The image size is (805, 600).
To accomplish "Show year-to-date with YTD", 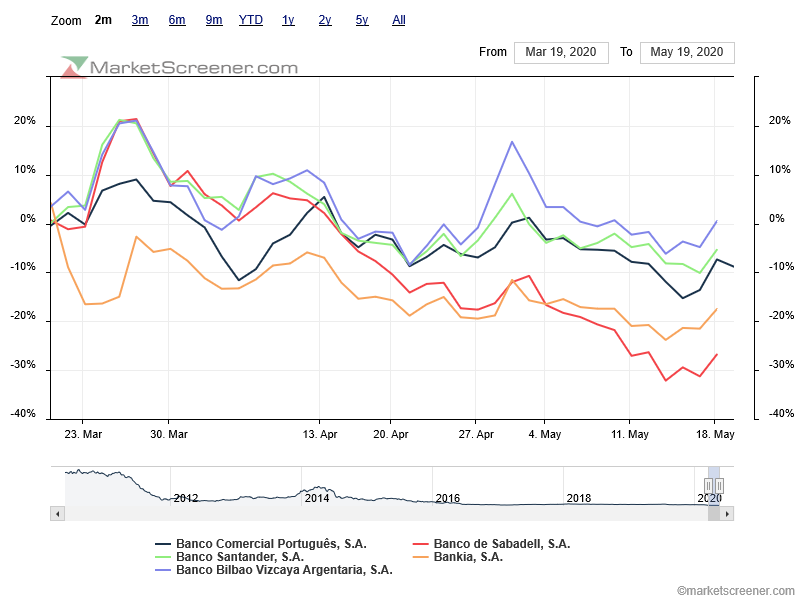I will (x=251, y=20).
